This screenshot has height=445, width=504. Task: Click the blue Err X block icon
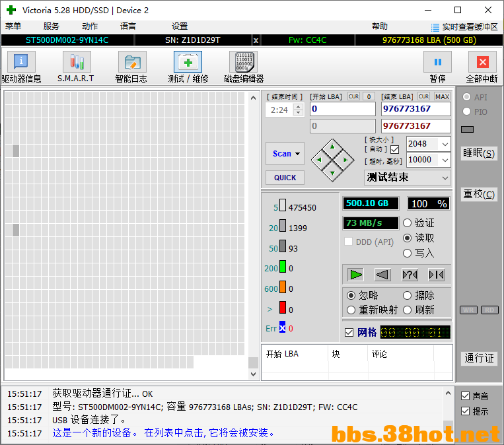coord(282,327)
